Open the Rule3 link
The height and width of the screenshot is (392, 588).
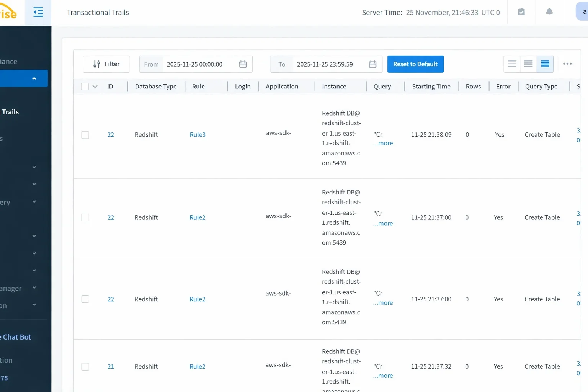[198, 135]
